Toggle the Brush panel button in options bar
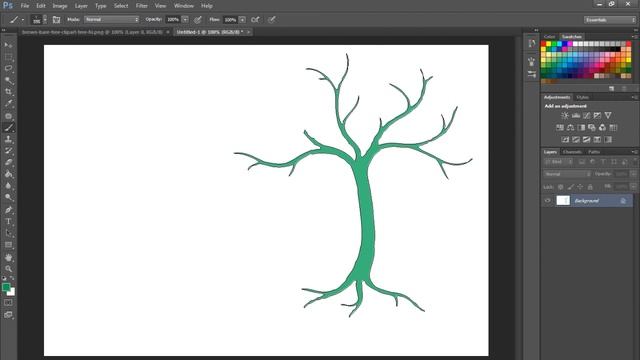Screen dimensions: 640x360 (x=56, y=20)
